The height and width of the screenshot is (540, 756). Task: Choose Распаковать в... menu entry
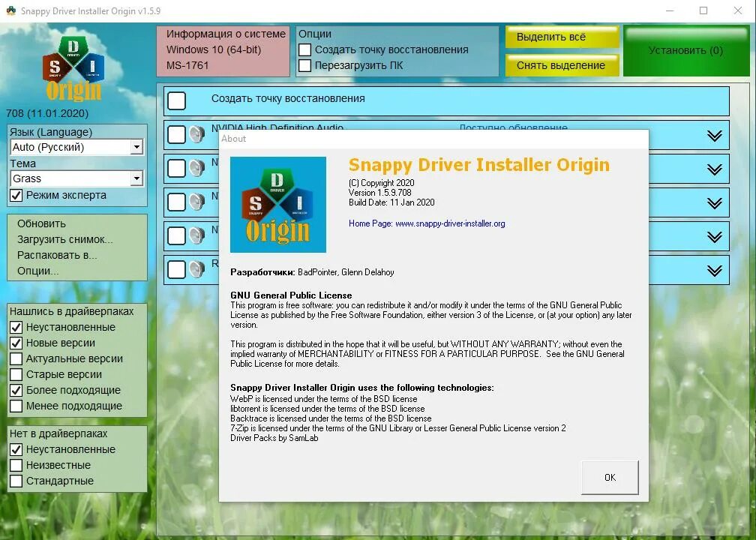57,256
